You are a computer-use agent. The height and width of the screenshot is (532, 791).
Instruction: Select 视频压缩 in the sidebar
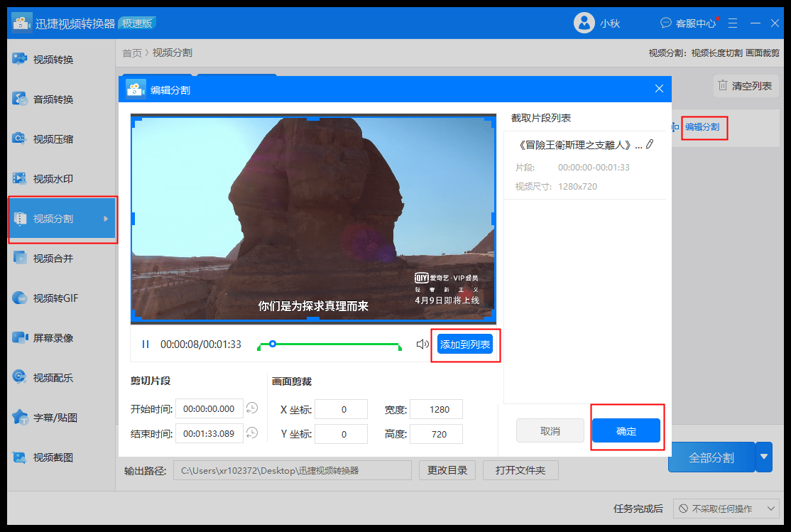[x=53, y=139]
